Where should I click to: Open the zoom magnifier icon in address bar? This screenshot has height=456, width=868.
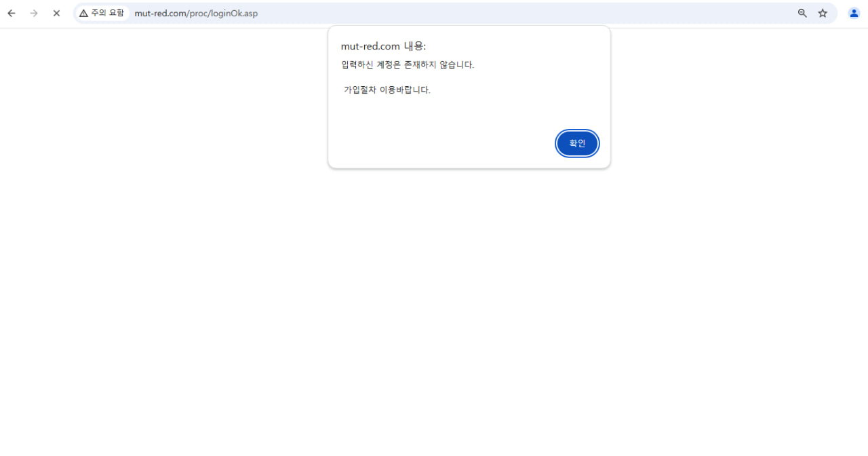[x=802, y=13]
